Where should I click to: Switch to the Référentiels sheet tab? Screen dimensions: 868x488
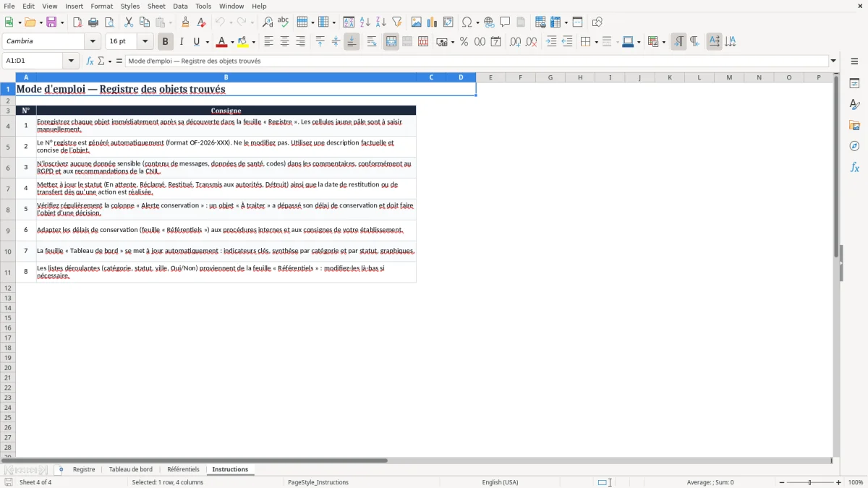pos(183,469)
